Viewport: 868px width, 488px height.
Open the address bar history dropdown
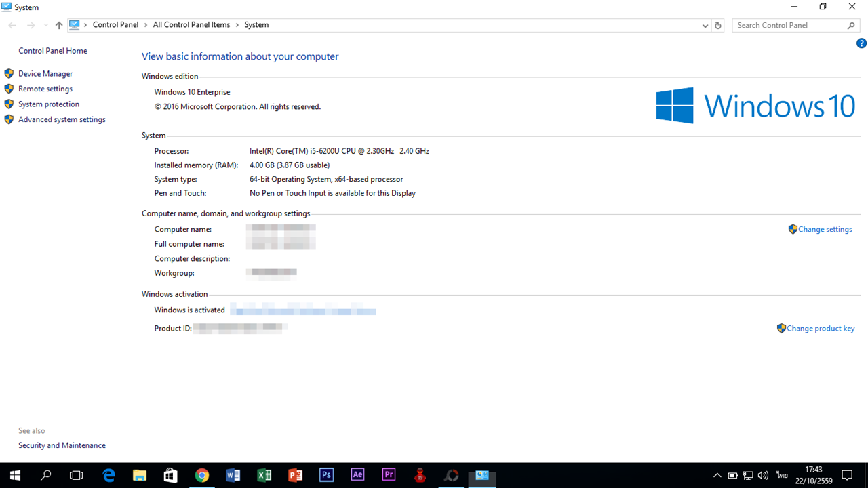click(706, 25)
